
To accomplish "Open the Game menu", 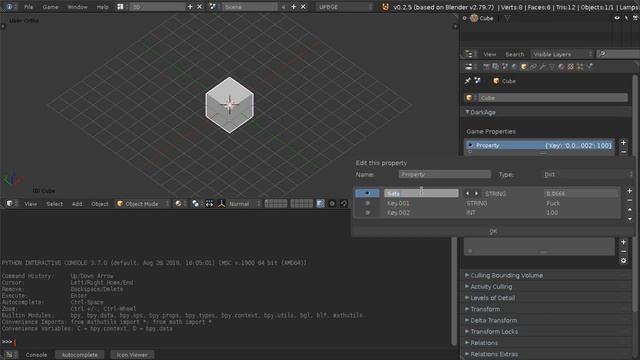I will (x=50, y=7).
